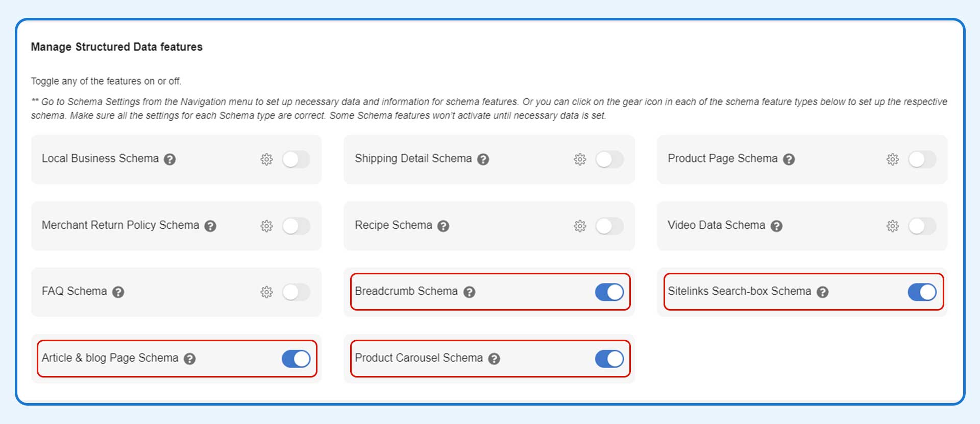
Task: Open Recipe Schema settings gear
Action: point(580,226)
